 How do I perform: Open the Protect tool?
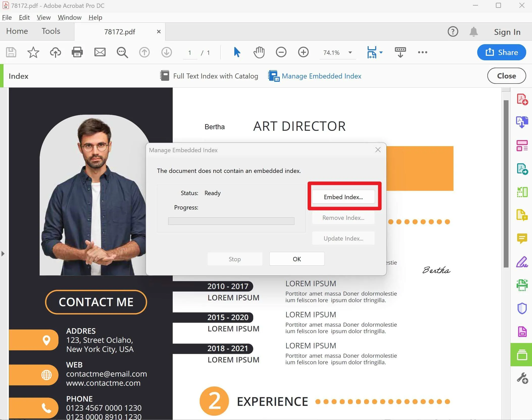(522, 308)
